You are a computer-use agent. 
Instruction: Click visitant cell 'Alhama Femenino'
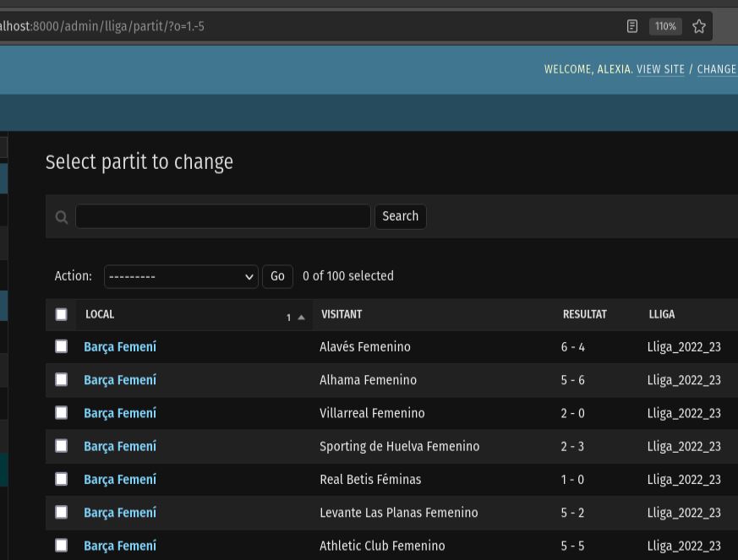tap(368, 380)
